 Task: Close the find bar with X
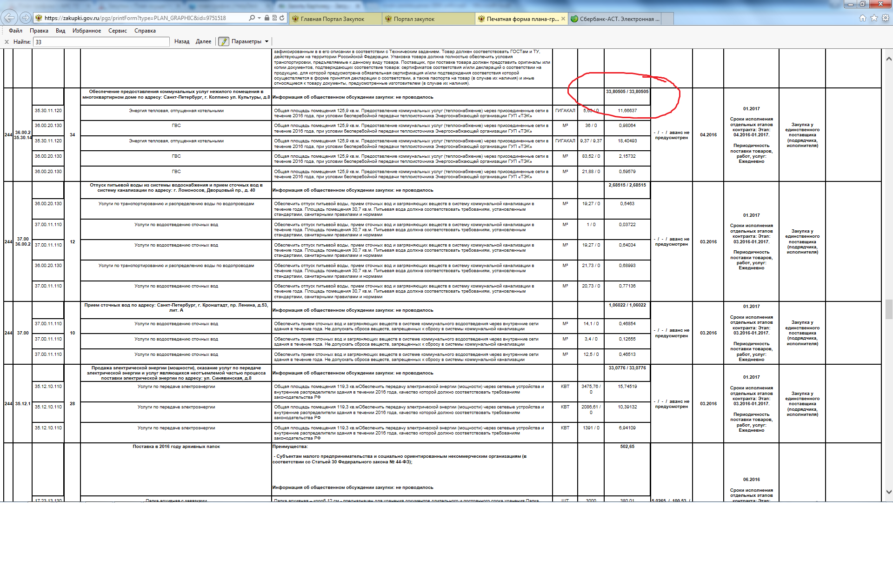[7, 42]
